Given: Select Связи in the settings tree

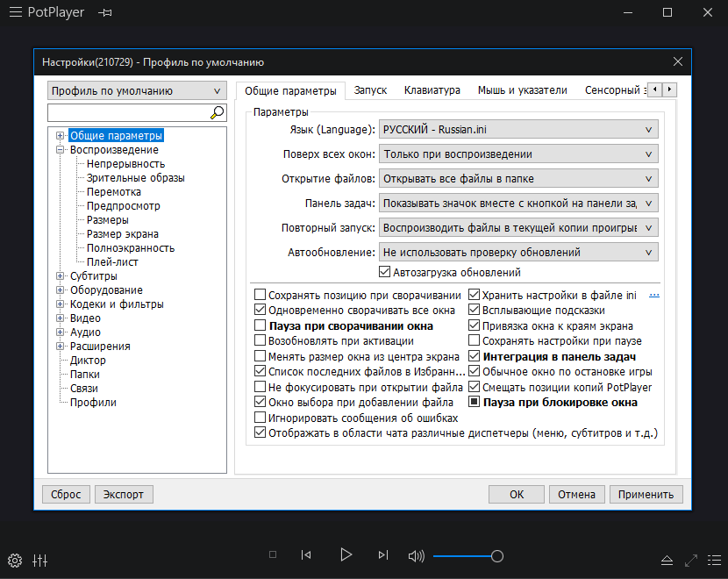Looking at the screenshot, I should pos(84,388).
